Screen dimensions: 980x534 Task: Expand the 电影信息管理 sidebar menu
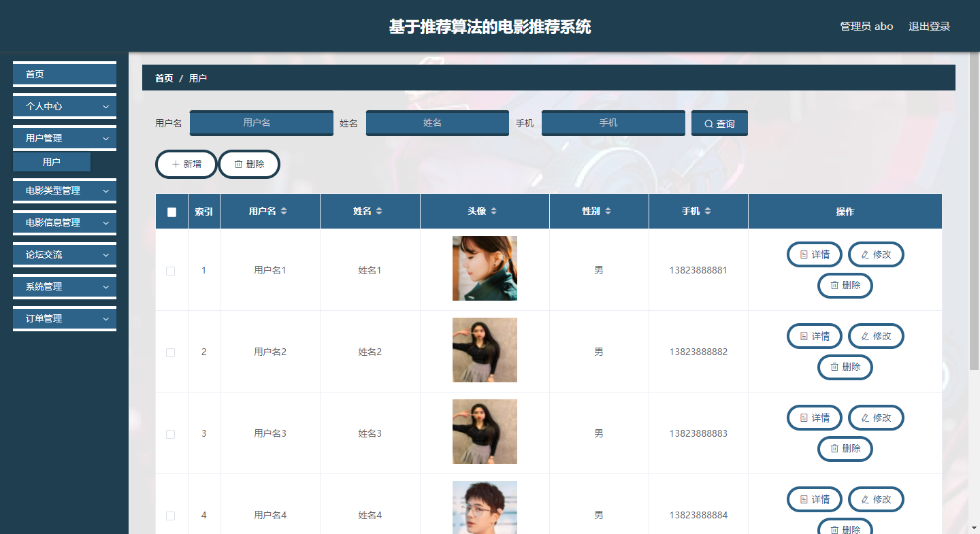pyautogui.click(x=64, y=222)
